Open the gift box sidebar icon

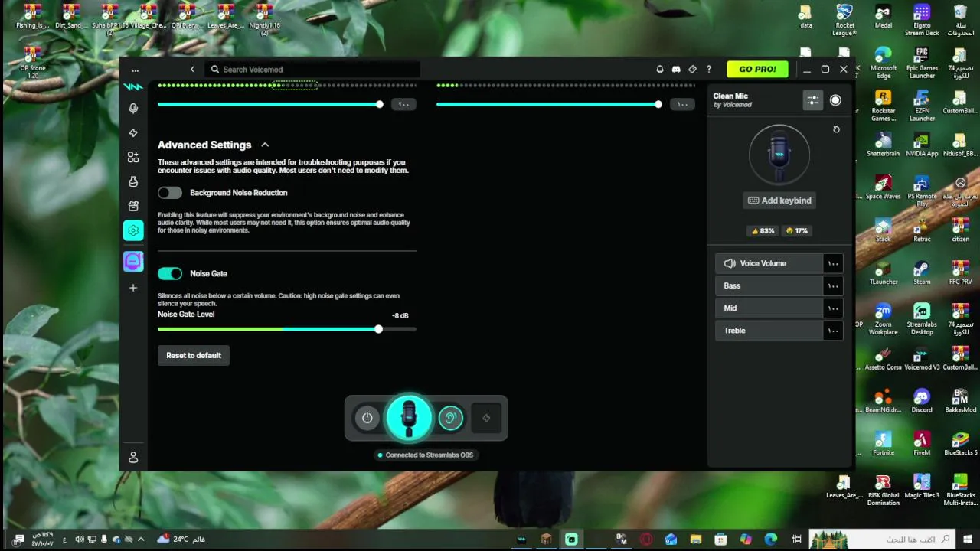pos(133,206)
